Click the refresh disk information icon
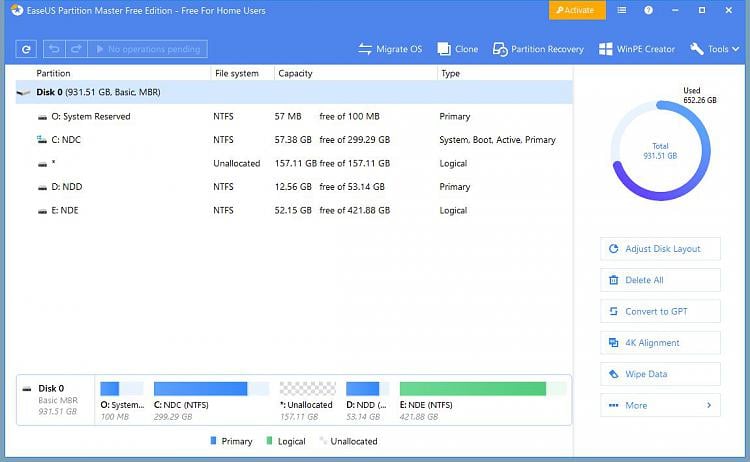Viewport: 750px width, 462px height. [26, 49]
